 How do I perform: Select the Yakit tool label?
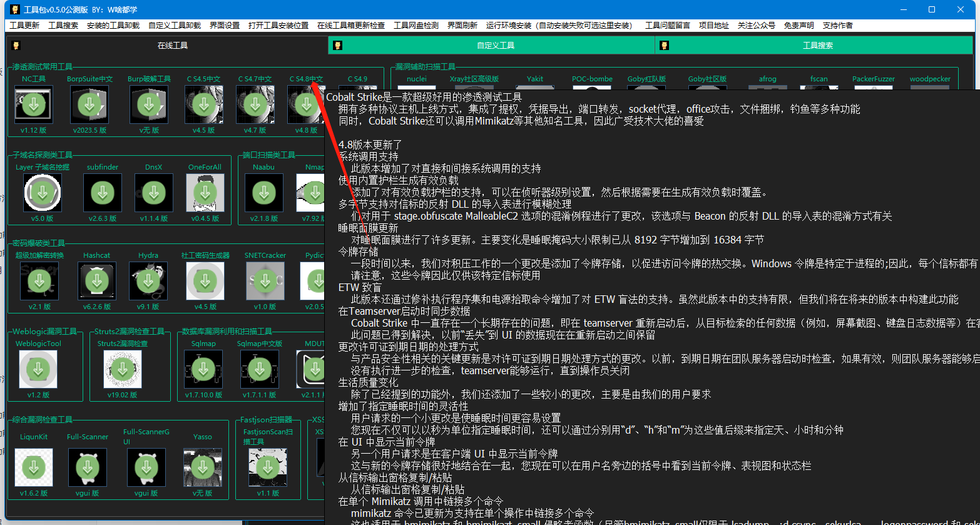[535, 79]
